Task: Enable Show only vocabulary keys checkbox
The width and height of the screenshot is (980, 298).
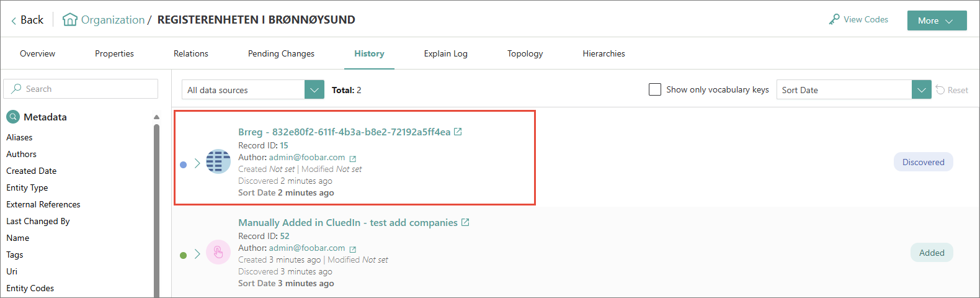Action: pos(654,89)
